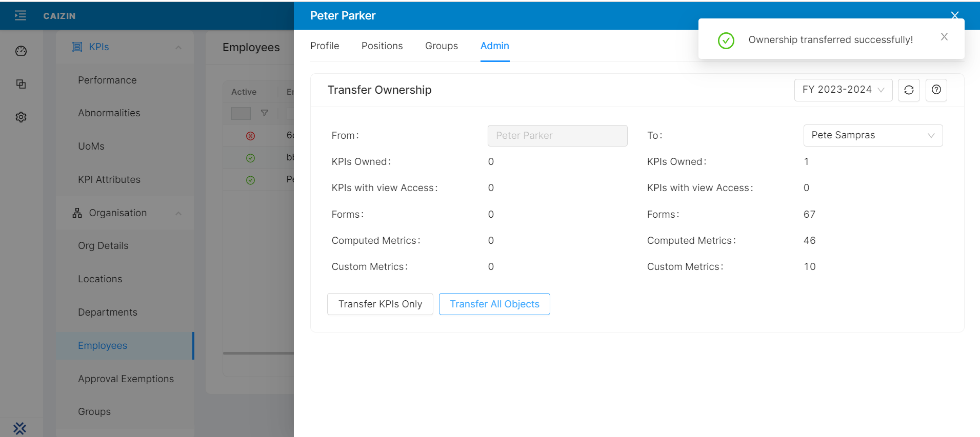Open settings gear icon in left rail
980x437 pixels.
pos(21,117)
